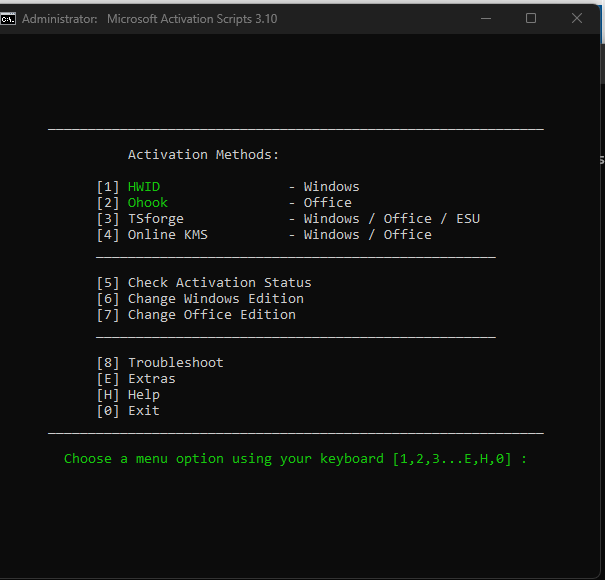Click the '[7]' option number

[x=108, y=315]
